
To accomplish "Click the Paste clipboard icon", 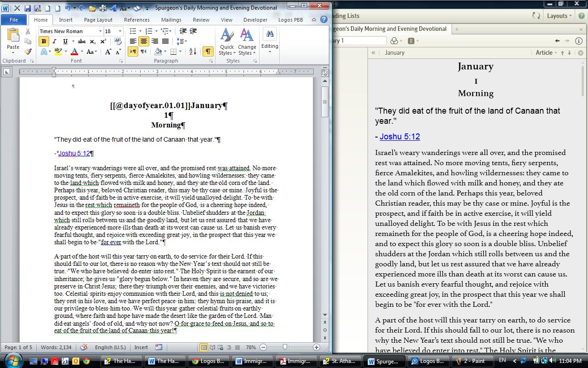I will 13,35.
